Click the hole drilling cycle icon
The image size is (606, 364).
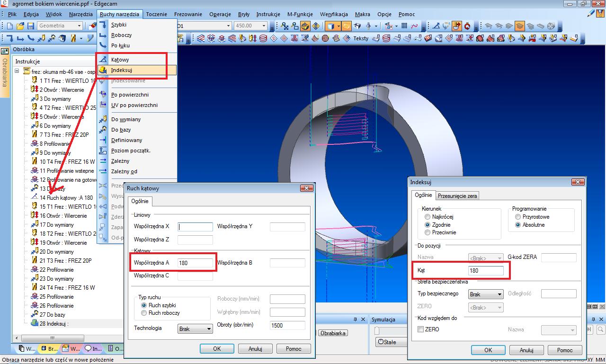[x=252, y=38]
